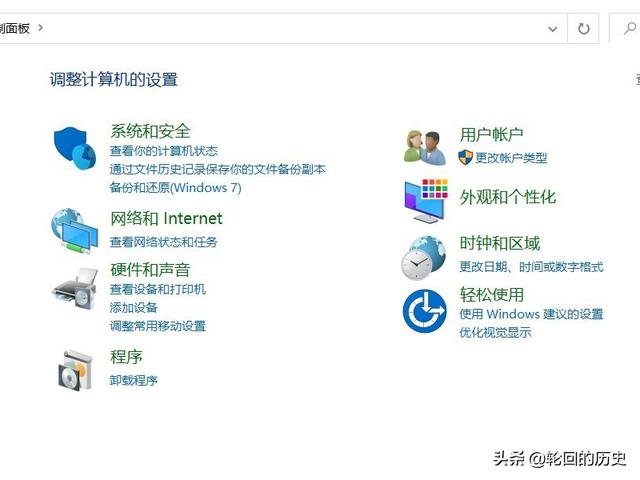This screenshot has height=480, width=640.
Task: Open 调整常用移动设置 link
Action: coord(158,326)
